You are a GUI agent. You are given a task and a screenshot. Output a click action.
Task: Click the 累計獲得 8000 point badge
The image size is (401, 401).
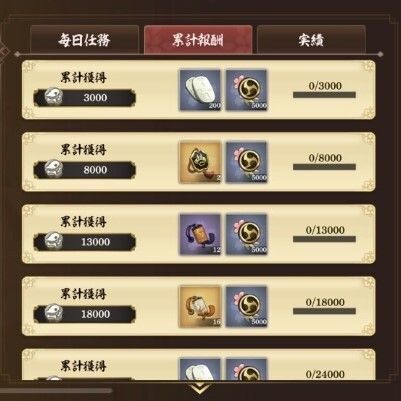coord(85,170)
